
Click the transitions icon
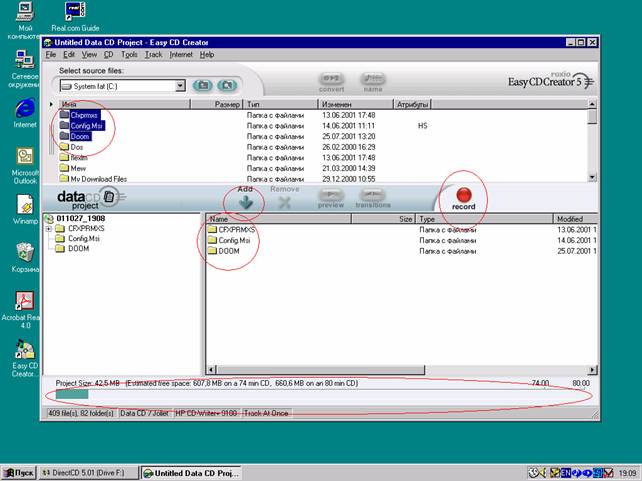373,197
